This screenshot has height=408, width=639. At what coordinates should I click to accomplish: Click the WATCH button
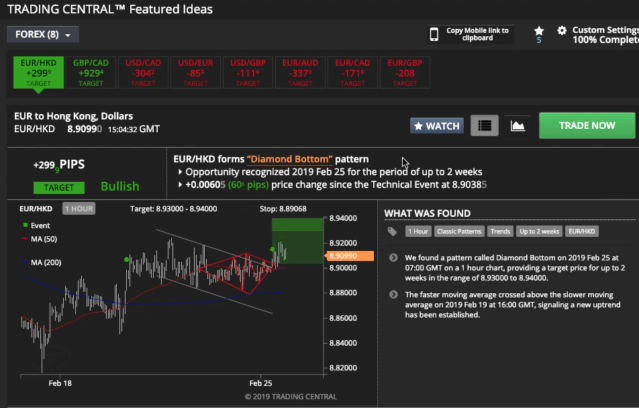[x=437, y=126]
